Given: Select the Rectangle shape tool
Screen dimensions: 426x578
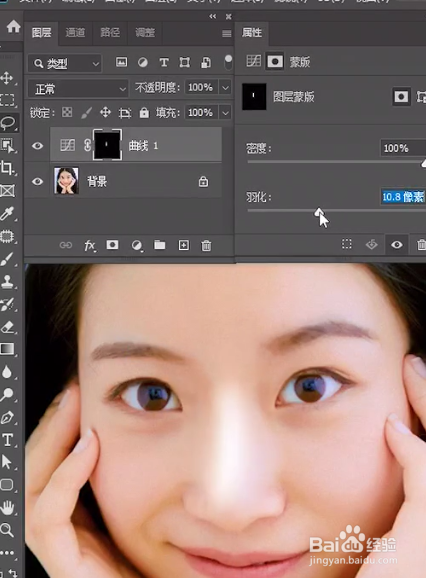Looking at the screenshot, I should pyautogui.click(x=7, y=485).
